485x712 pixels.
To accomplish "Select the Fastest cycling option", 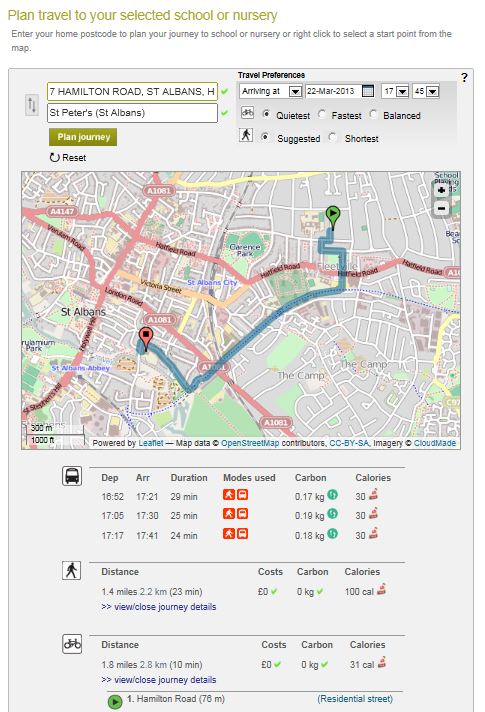I will [x=322, y=114].
